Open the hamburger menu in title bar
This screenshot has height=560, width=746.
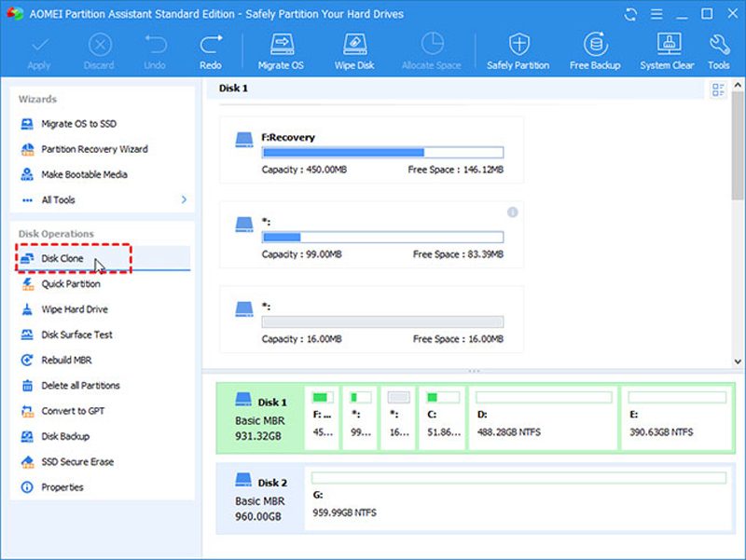(x=657, y=15)
